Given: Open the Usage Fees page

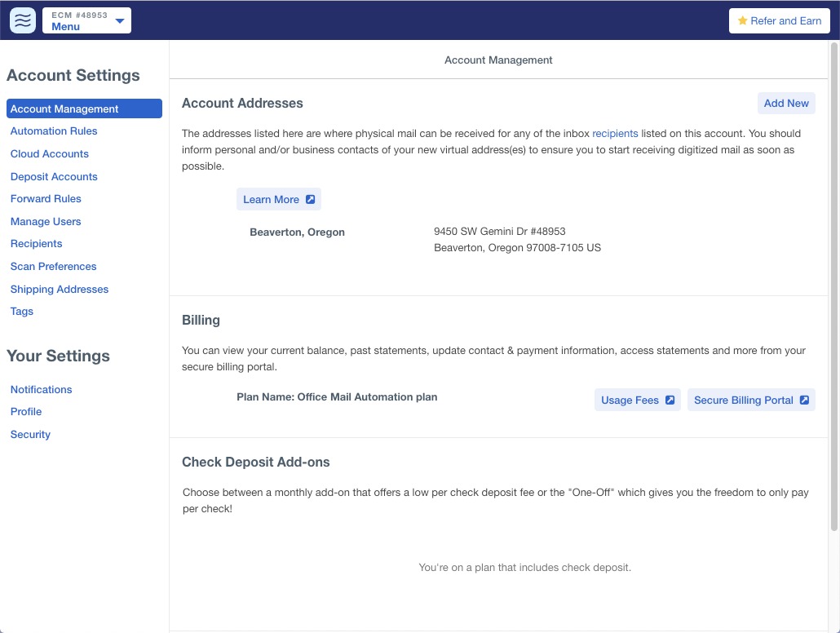Looking at the screenshot, I should pos(638,400).
